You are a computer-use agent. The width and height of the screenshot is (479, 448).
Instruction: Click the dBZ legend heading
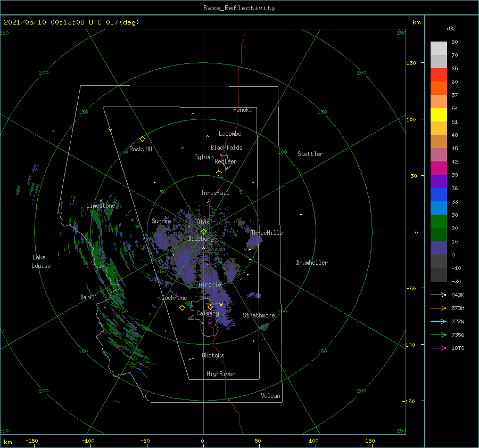[451, 28]
